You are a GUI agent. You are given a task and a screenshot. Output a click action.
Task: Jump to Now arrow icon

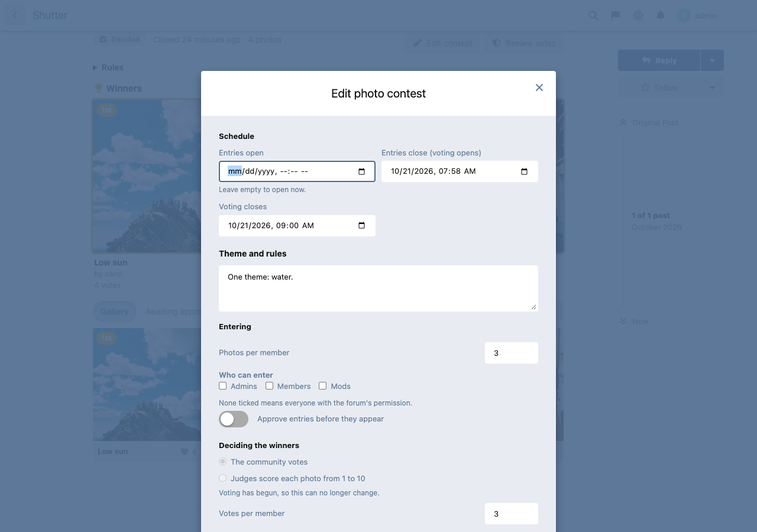pos(623,321)
